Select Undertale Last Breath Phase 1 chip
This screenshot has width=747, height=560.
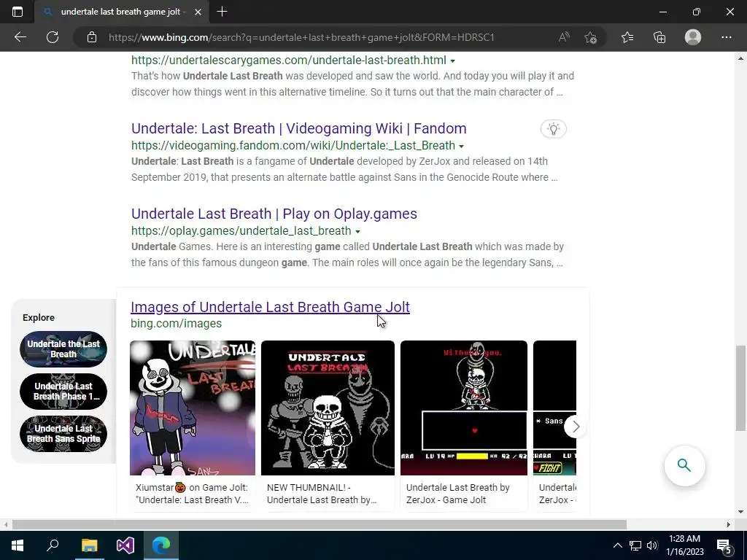point(63,392)
